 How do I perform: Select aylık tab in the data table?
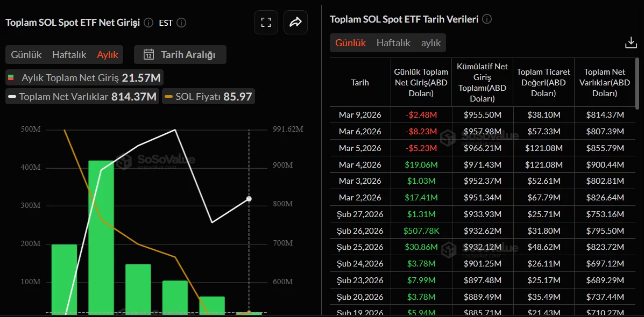coord(431,43)
